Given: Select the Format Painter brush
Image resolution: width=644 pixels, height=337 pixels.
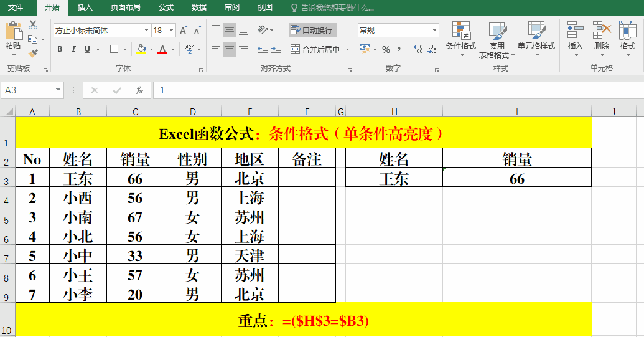Looking at the screenshot, I should coord(33,53).
